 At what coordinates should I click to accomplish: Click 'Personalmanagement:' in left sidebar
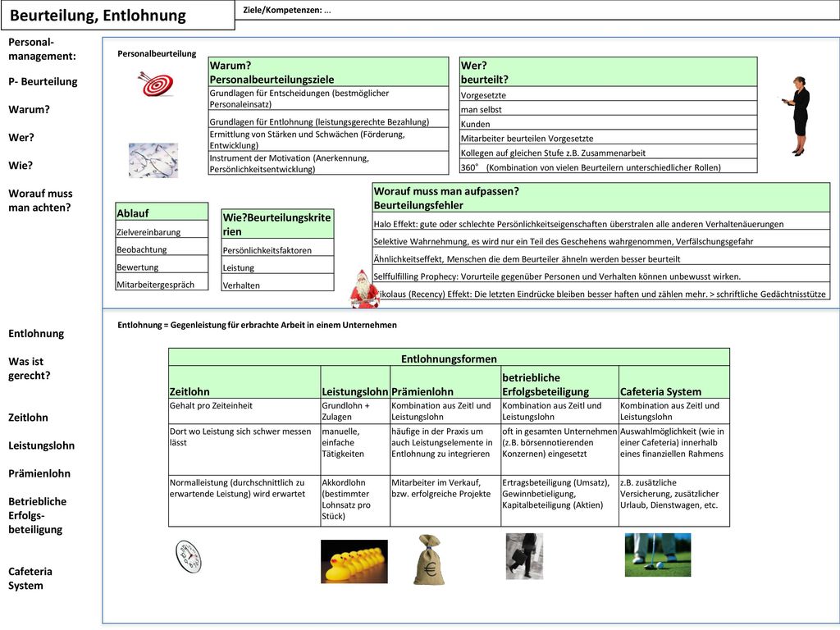click(x=43, y=48)
